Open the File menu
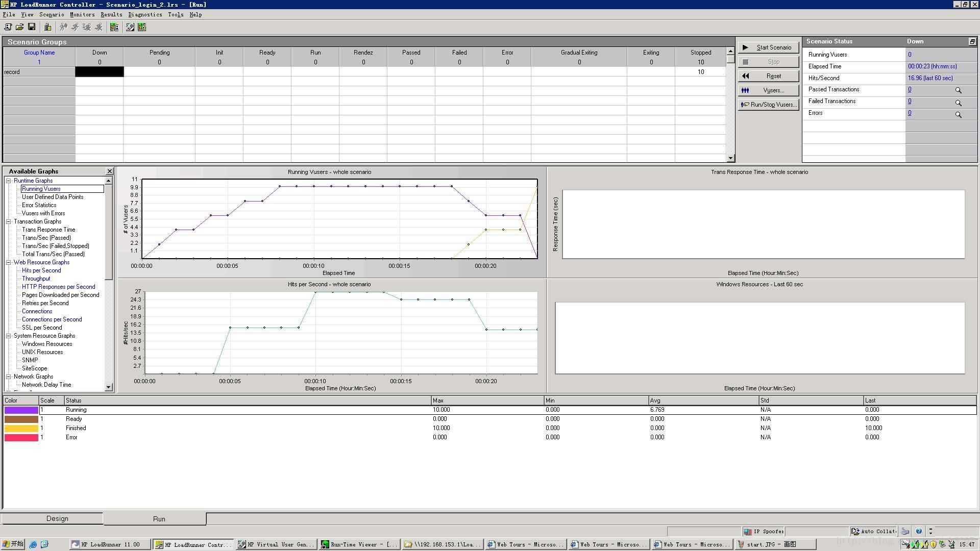Screen dimensions: 980x551 pyautogui.click(x=9, y=14)
